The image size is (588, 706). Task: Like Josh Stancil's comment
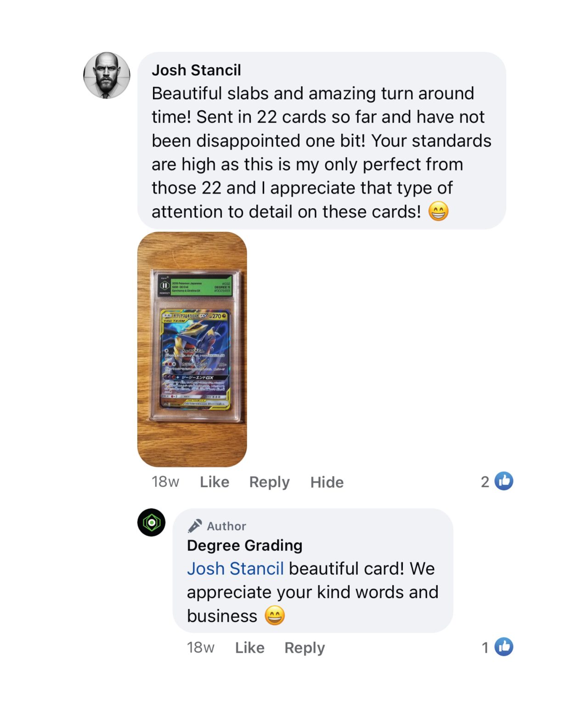click(215, 482)
